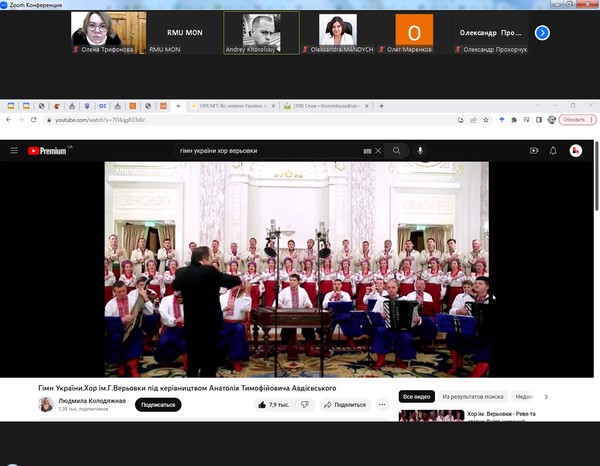The image size is (600, 466).
Task: Like the video with 7,9 тыс. button
Action: (274, 405)
